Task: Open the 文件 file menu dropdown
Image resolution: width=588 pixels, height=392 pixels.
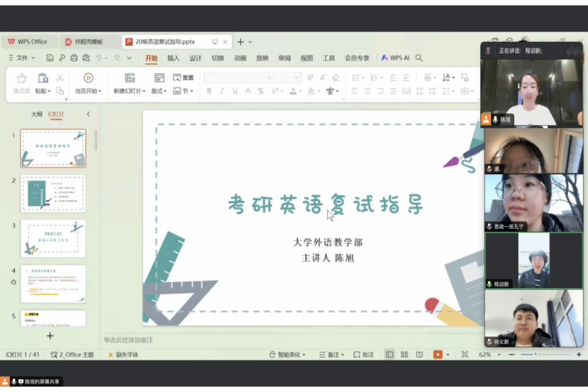Action: tap(22, 58)
